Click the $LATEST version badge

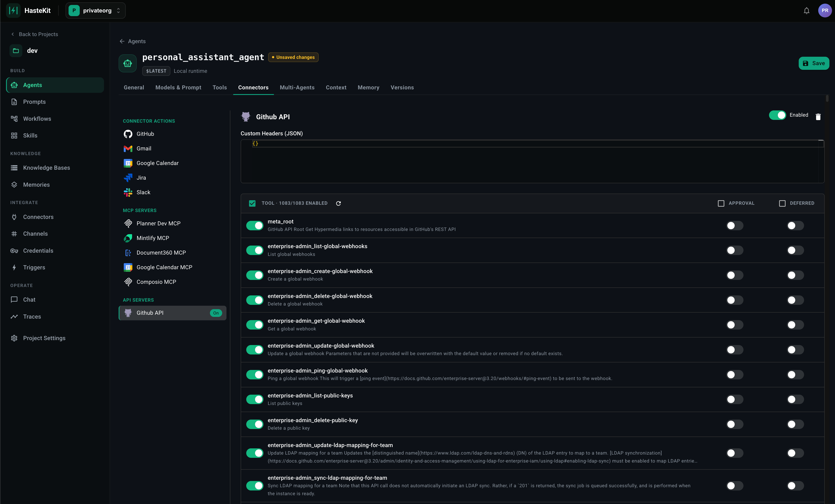[x=156, y=71]
